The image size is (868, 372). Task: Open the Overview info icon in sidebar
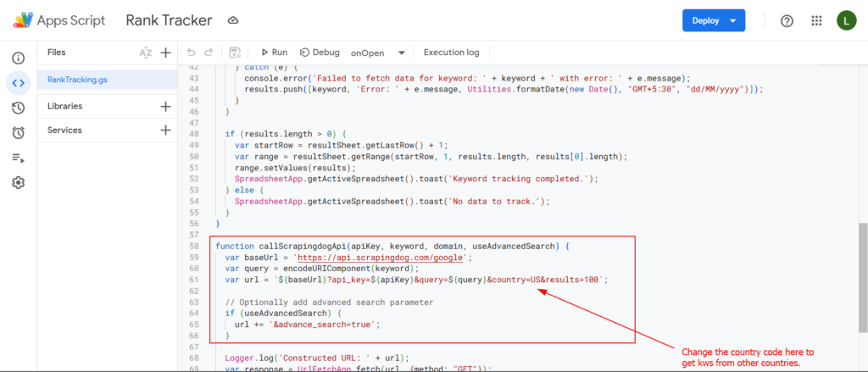[18, 58]
